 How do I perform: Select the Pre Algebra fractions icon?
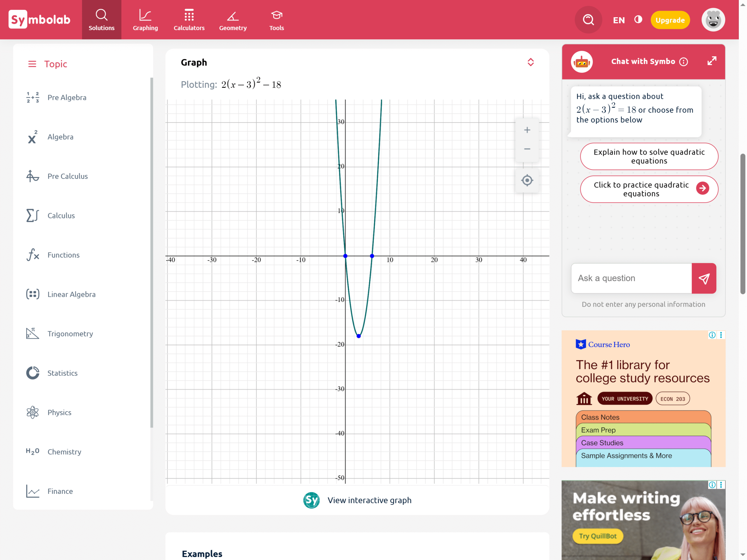(33, 97)
